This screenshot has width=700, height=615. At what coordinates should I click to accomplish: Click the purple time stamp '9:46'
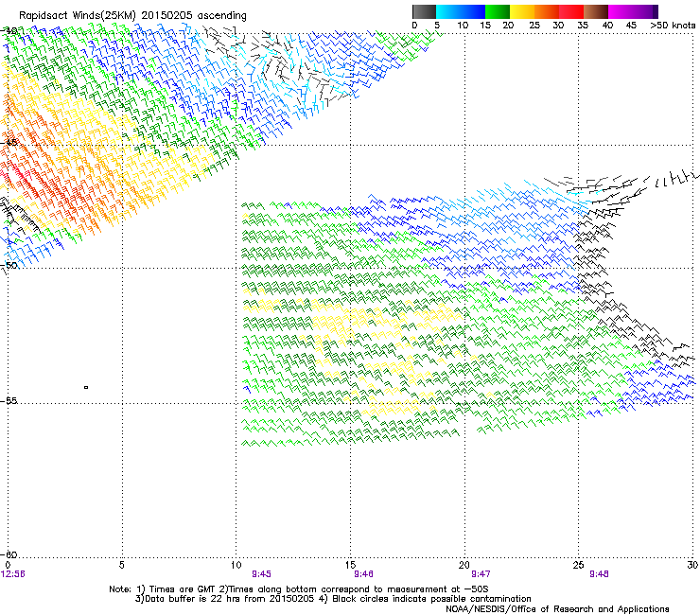click(x=363, y=574)
